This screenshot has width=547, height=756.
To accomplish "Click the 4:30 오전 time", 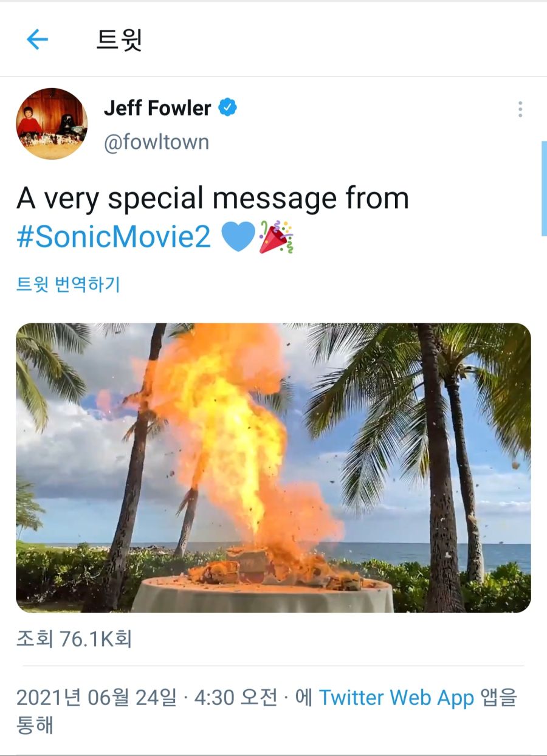I will click(236, 698).
